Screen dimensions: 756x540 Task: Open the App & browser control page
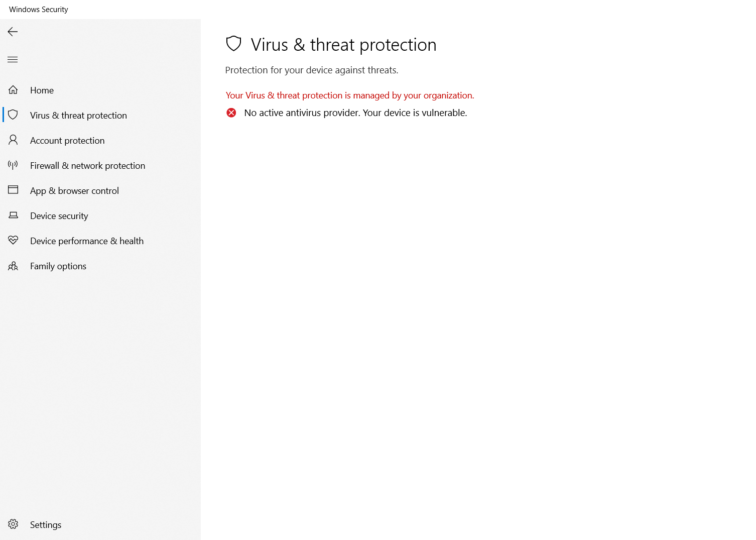[x=74, y=191]
